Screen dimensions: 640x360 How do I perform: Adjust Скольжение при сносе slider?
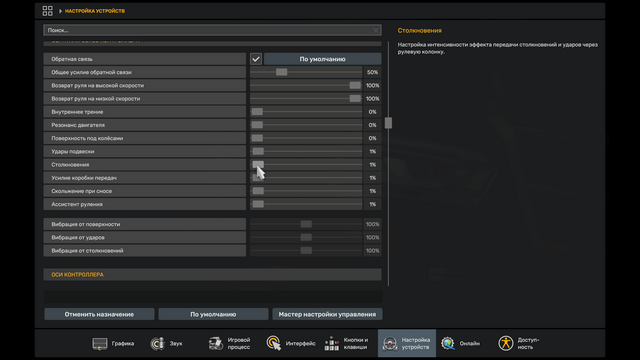click(x=258, y=191)
